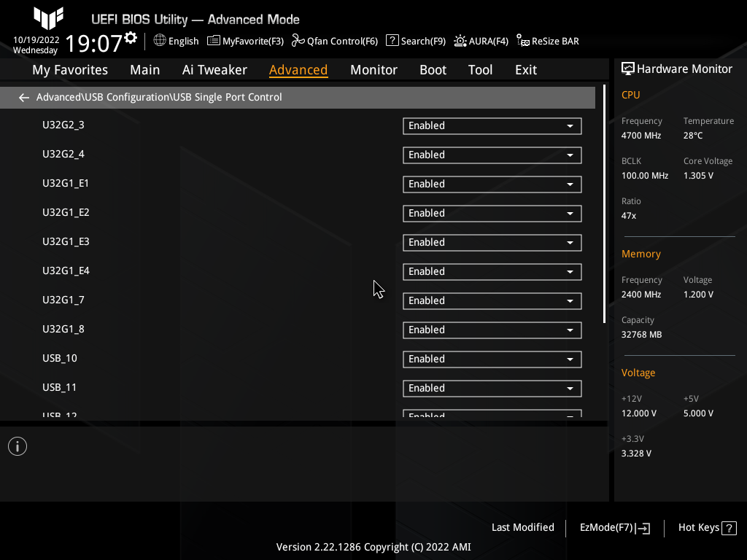Viewport: 747px width, 560px height.
Task: Click the back arrow in the breadcrumb bar
Action: [23, 97]
